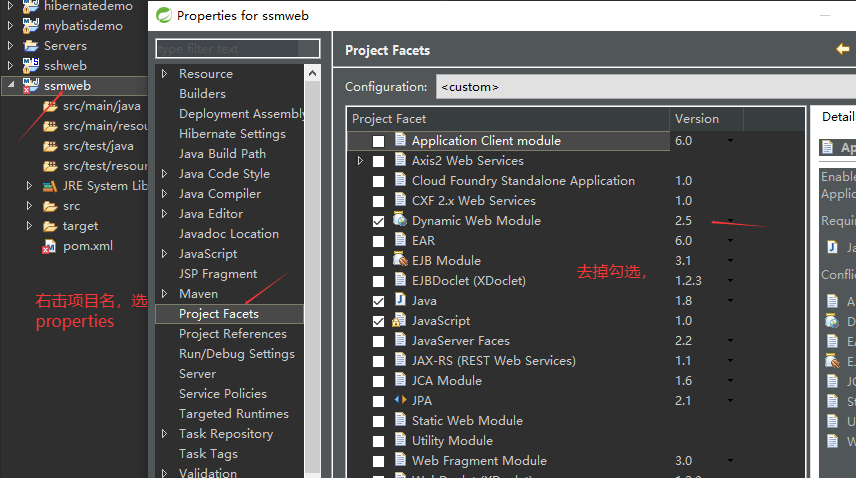Select Project Facets in the properties list
The image size is (856, 478).
point(229,314)
